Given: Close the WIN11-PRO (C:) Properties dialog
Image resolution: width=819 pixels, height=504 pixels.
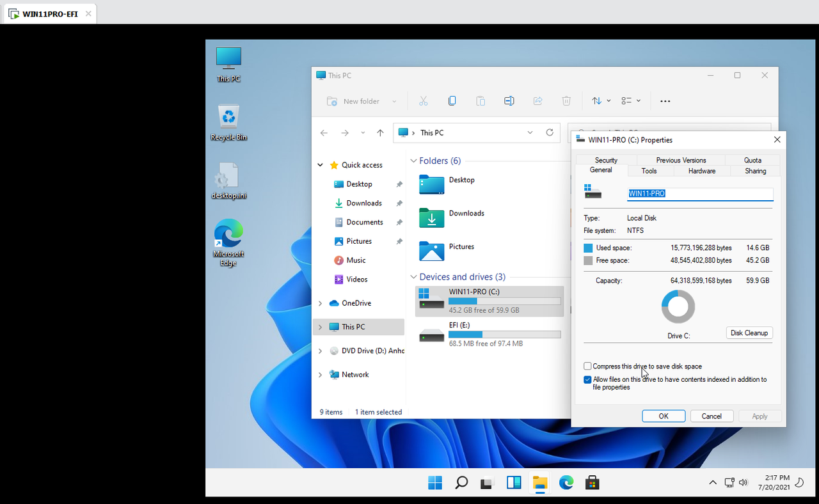Looking at the screenshot, I should (x=777, y=139).
